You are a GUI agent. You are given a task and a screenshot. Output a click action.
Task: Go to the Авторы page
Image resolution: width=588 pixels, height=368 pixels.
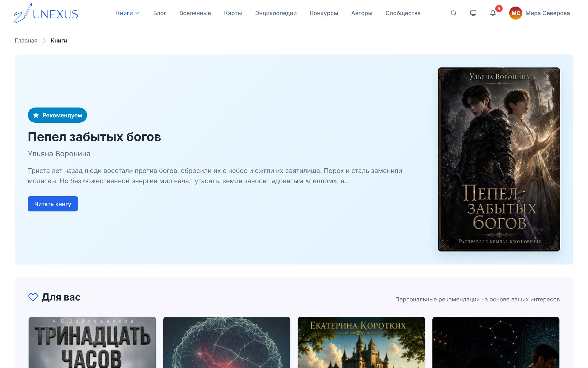tap(362, 13)
